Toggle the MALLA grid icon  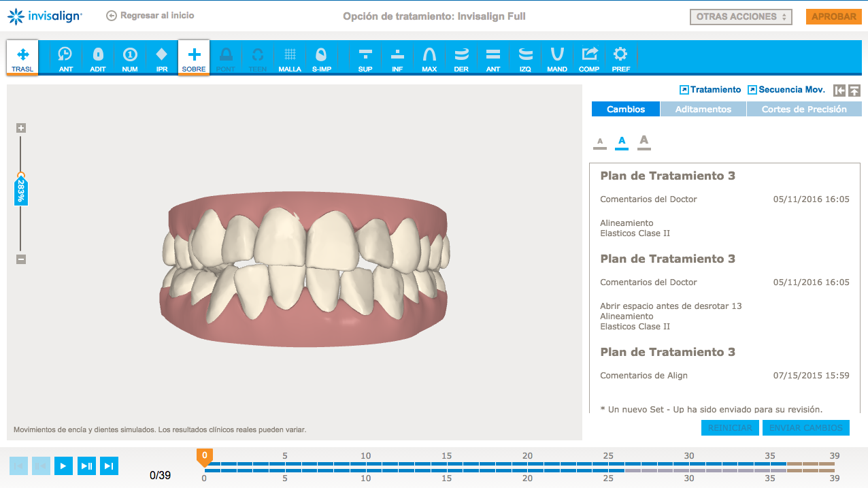click(x=290, y=58)
